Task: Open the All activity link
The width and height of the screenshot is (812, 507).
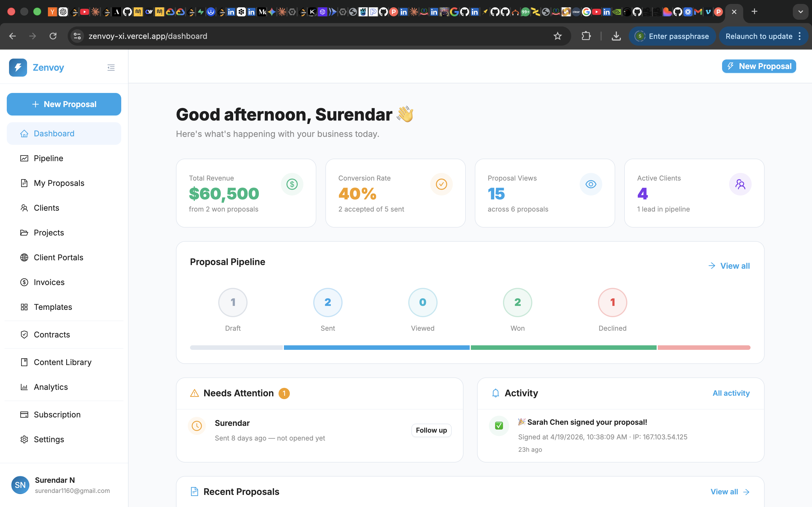Action: click(731, 393)
